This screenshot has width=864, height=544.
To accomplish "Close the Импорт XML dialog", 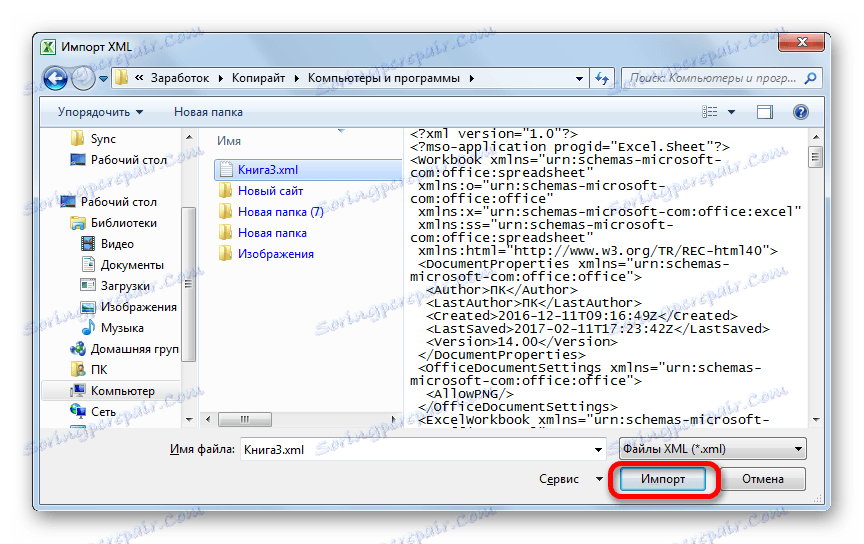I will pyautogui.click(x=802, y=42).
